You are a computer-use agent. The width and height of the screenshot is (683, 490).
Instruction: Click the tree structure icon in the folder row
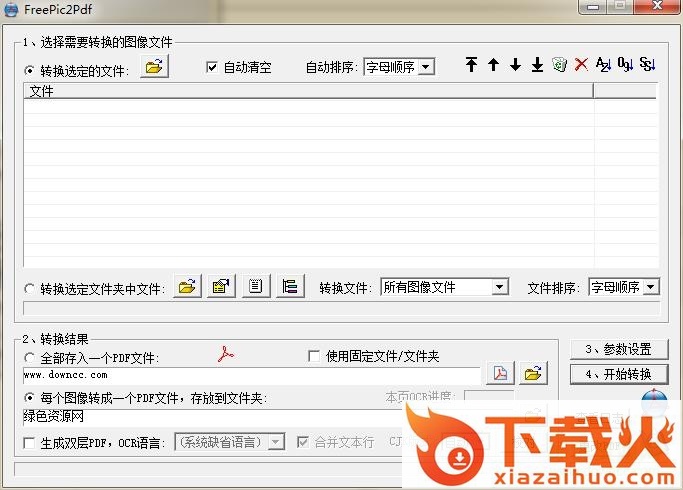pyautogui.click(x=290, y=286)
